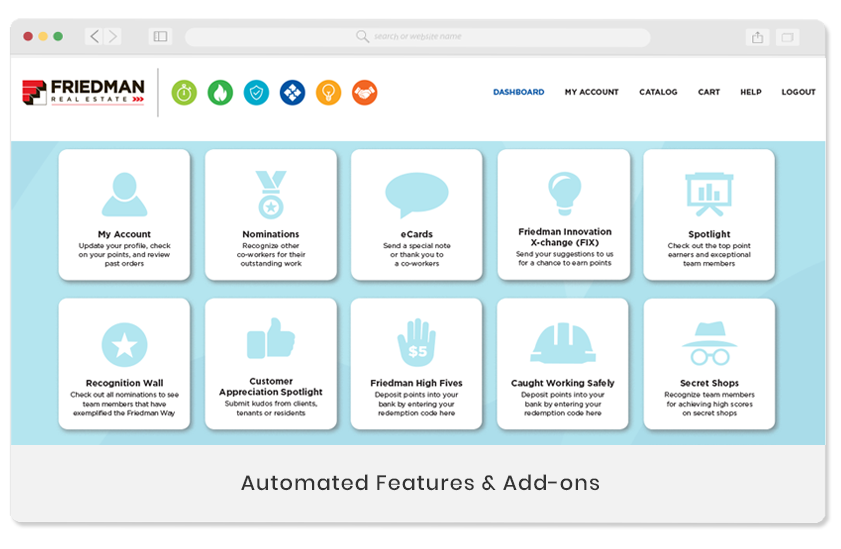The height and width of the screenshot is (549, 841).
Task: Click the Friedman Real Estate logo
Action: click(x=84, y=92)
